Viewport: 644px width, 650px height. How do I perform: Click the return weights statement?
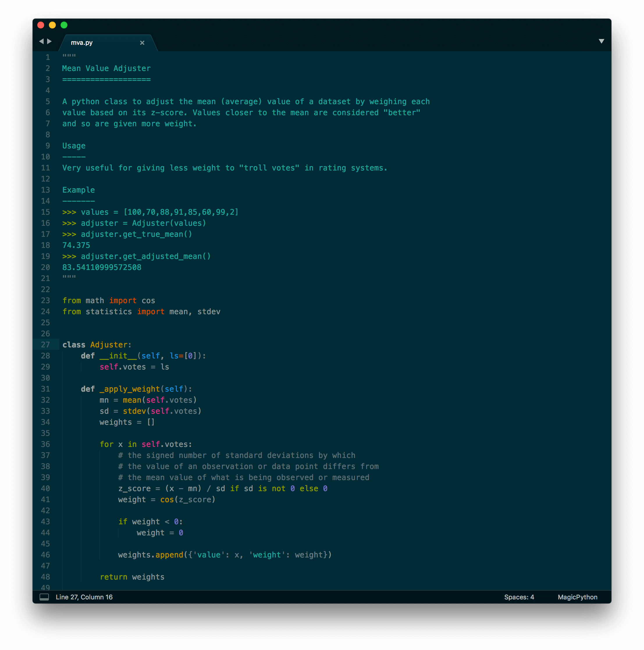132,577
